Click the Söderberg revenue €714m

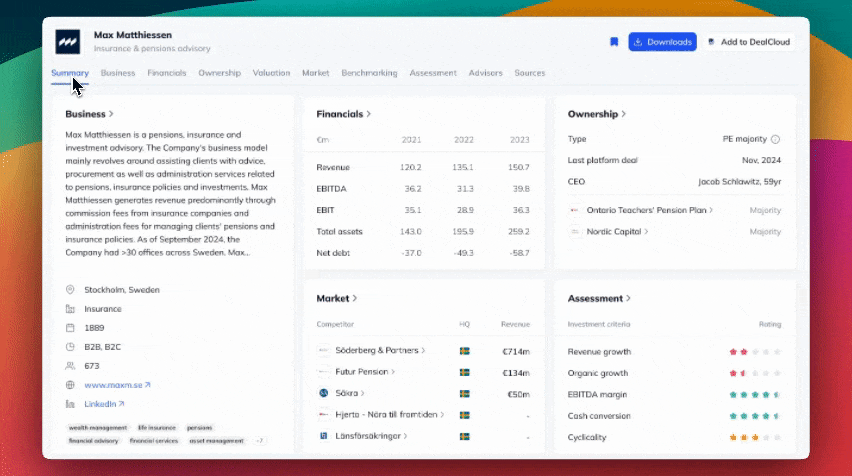[516, 352]
